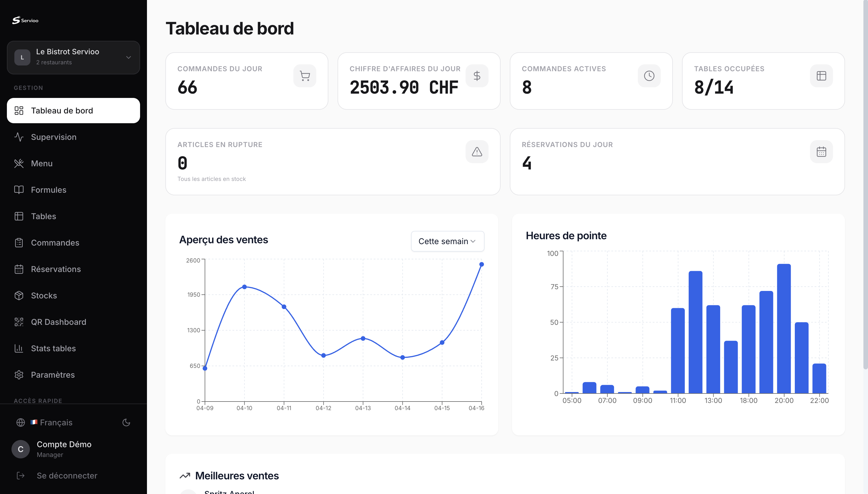
Task: Click the Réservations calendar icon in sidebar
Action: (19, 269)
